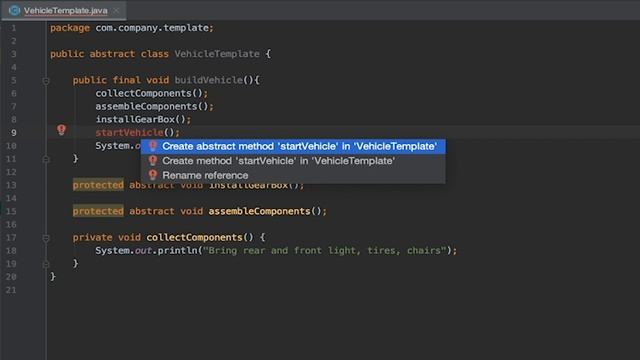Pick the Rename reference quick fix
Screen dimensions: 640x360
tap(293, 175)
